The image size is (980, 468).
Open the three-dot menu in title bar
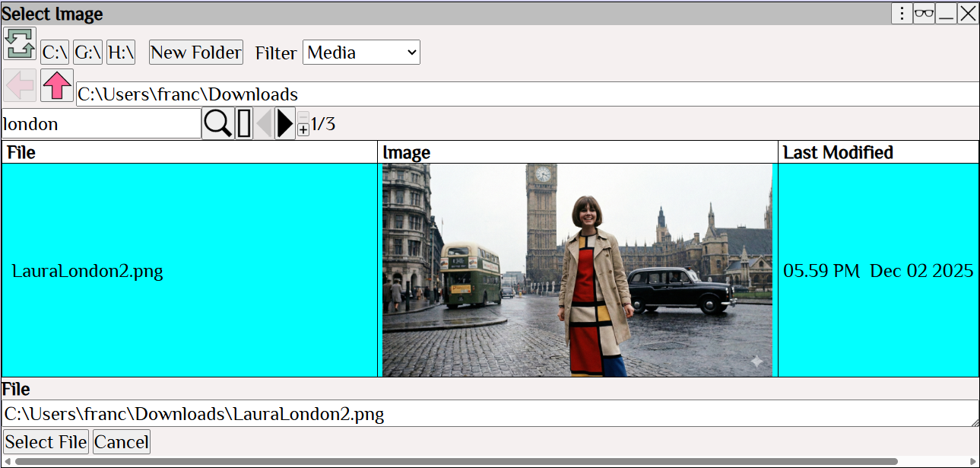coord(902,13)
